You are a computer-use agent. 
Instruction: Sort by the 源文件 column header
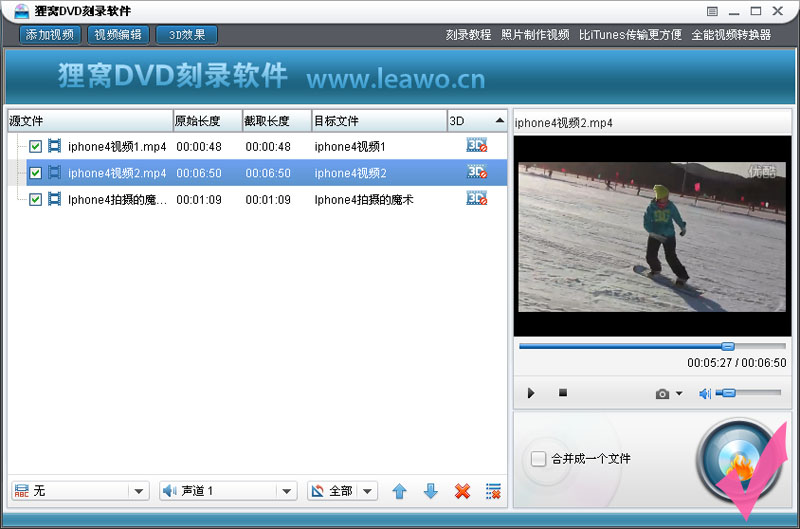point(90,121)
